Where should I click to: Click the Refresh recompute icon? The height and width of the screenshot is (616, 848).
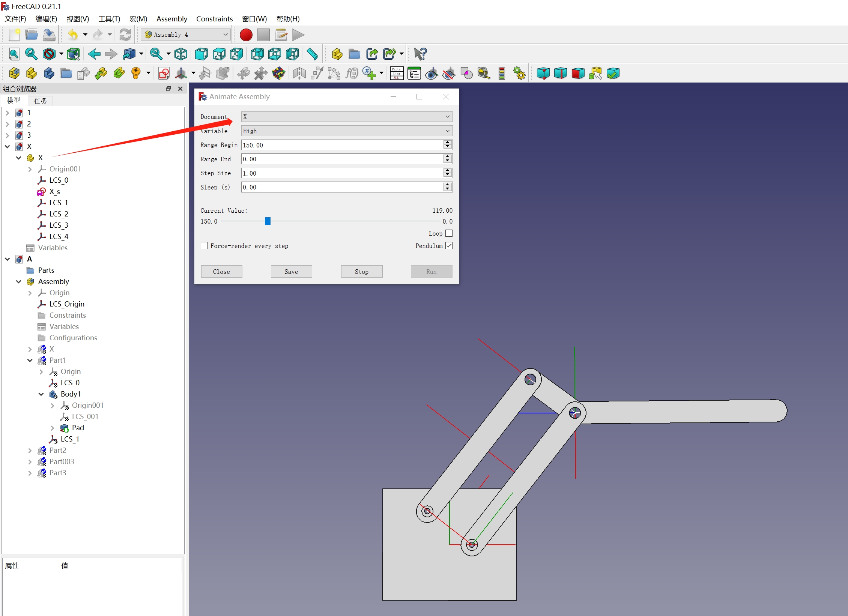(125, 35)
